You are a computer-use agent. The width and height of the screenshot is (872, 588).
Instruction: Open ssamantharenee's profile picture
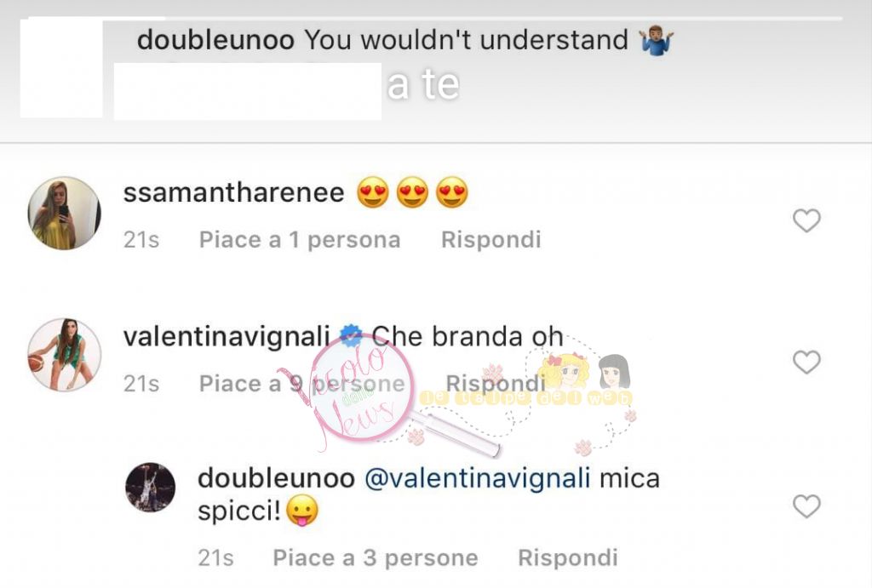point(65,214)
